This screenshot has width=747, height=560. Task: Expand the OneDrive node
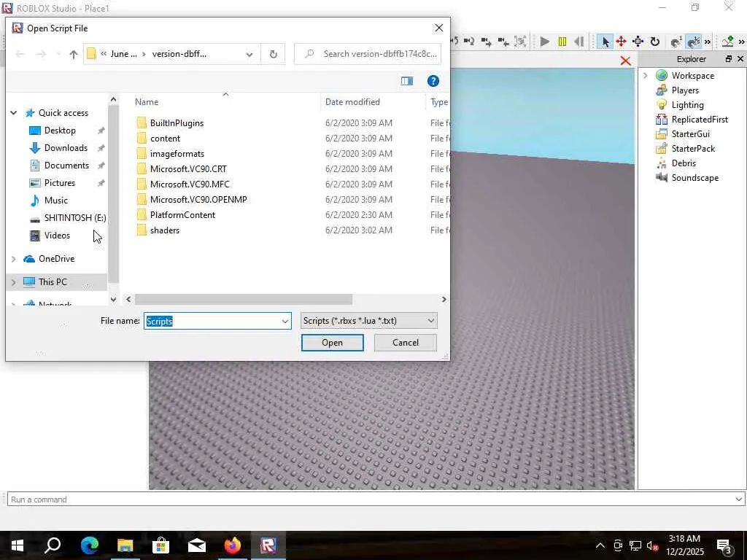tap(13, 259)
